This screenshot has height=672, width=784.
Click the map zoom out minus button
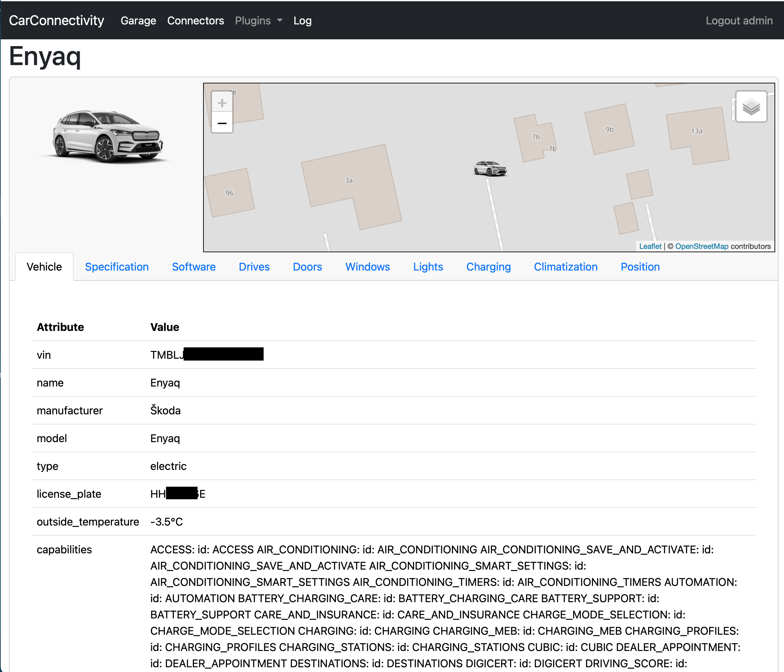(x=222, y=123)
